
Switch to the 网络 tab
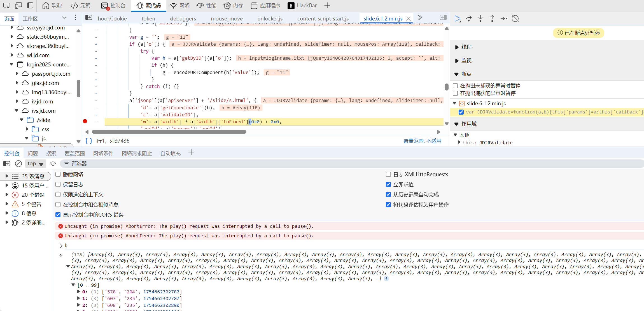(180, 5)
